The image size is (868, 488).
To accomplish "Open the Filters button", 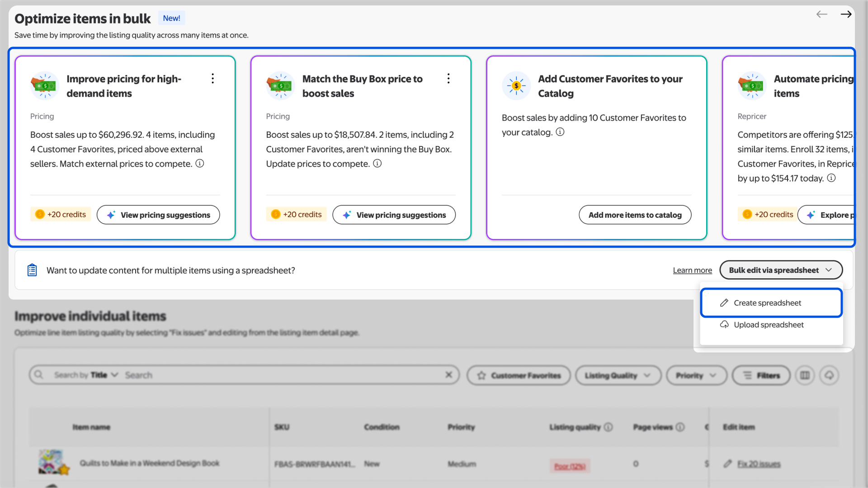I will click(x=761, y=375).
